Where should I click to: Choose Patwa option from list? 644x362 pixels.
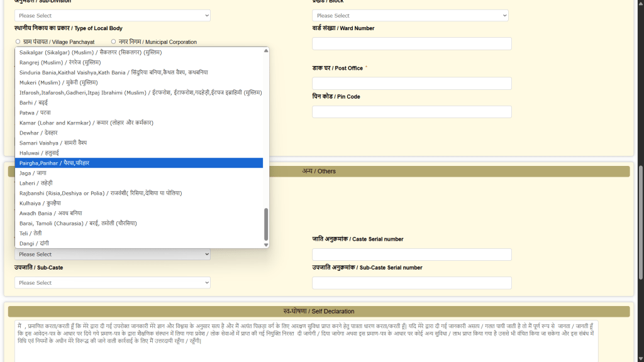(x=139, y=112)
